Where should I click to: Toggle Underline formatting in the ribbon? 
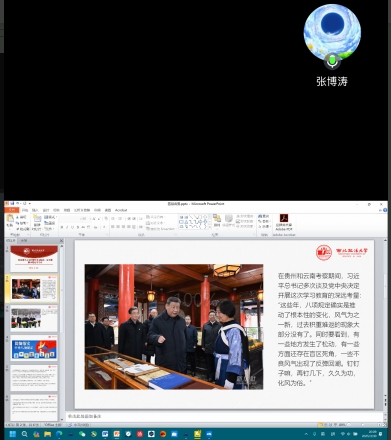(x=72, y=227)
